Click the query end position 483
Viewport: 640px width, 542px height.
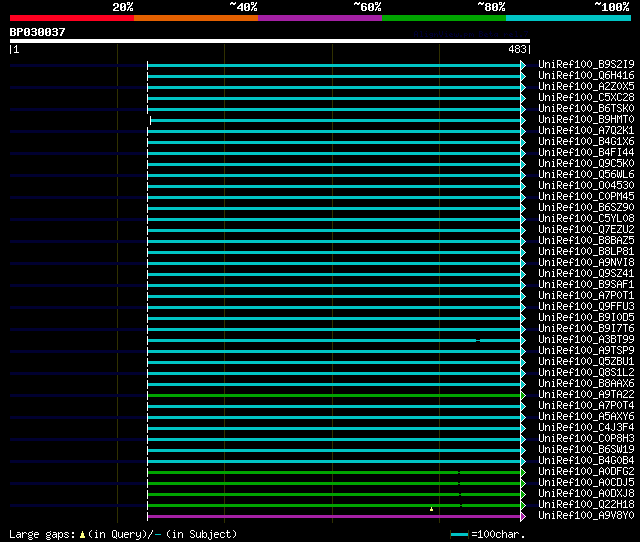point(517,49)
